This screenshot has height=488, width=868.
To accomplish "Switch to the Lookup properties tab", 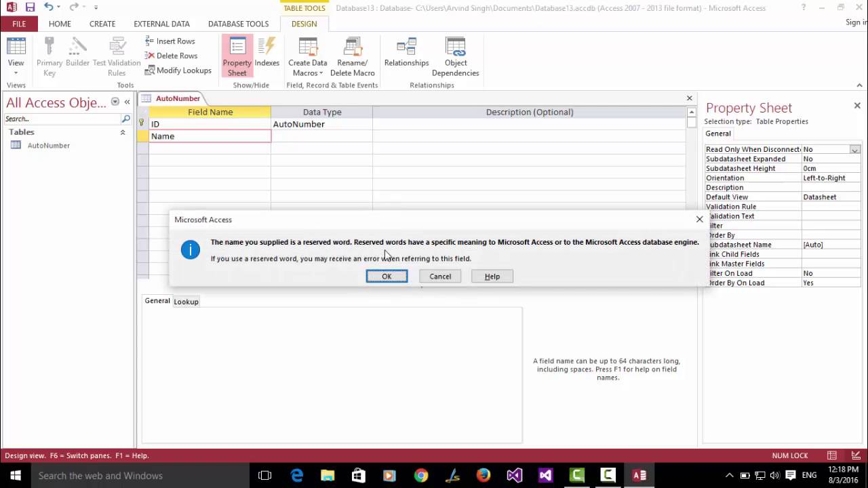I will click(x=186, y=302).
